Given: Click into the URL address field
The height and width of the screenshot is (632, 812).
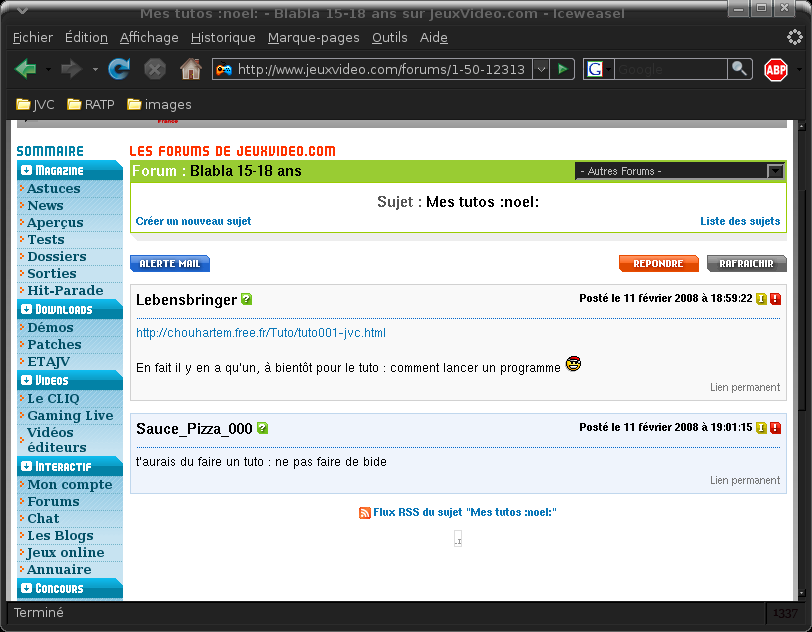Looking at the screenshot, I should pos(381,69).
